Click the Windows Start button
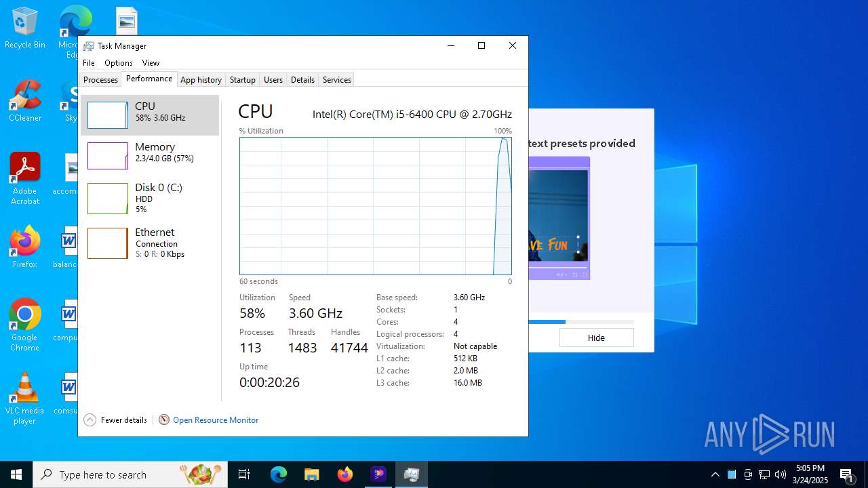 16,474
